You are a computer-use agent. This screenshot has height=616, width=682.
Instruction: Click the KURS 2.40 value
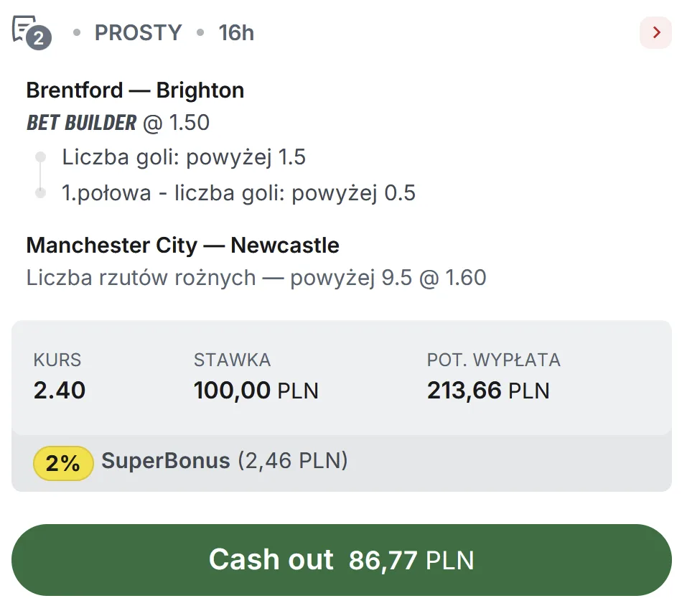coord(60,391)
